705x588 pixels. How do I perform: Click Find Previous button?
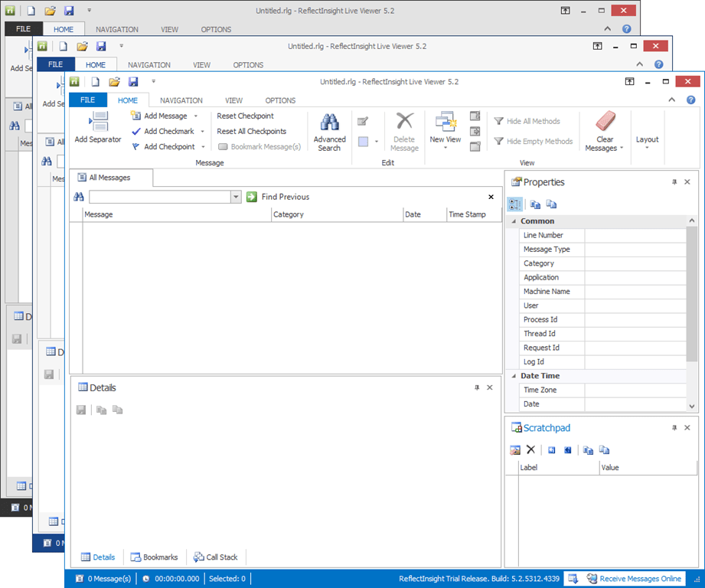click(x=286, y=197)
